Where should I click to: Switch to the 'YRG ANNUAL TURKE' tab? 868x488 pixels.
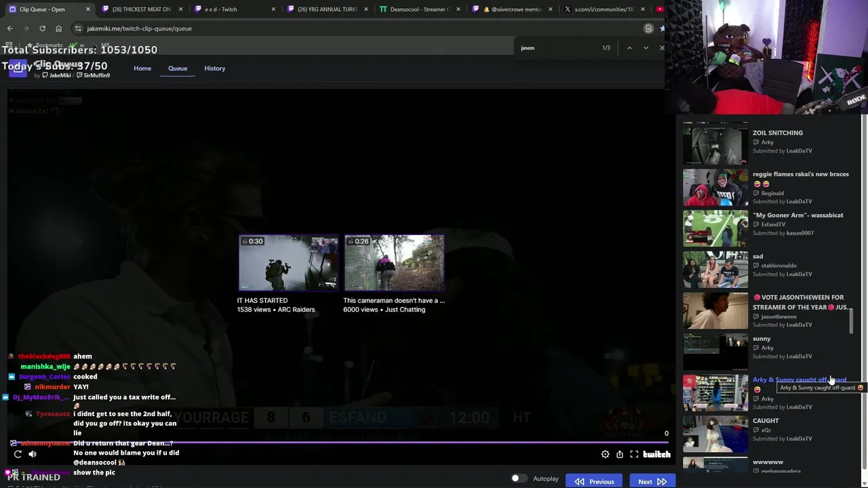point(327,9)
